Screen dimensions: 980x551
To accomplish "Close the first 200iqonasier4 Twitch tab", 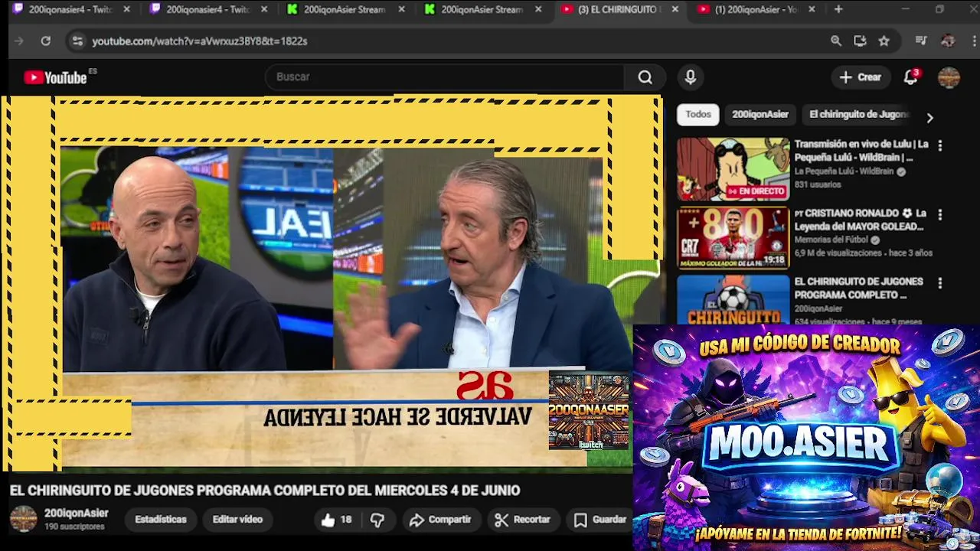I will [127, 9].
